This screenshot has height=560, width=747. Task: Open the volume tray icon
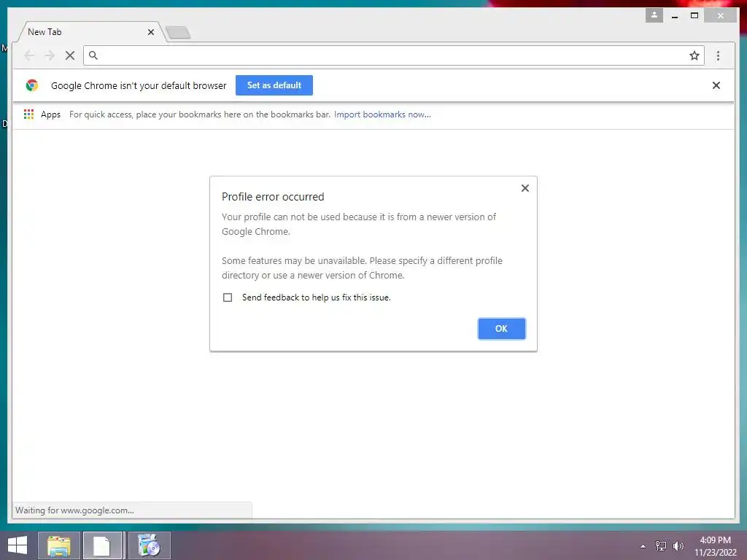(678, 546)
